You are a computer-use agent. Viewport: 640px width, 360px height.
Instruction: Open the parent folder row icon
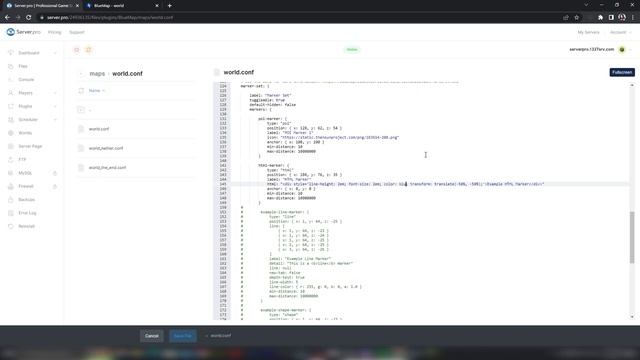click(x=81, y=110)
